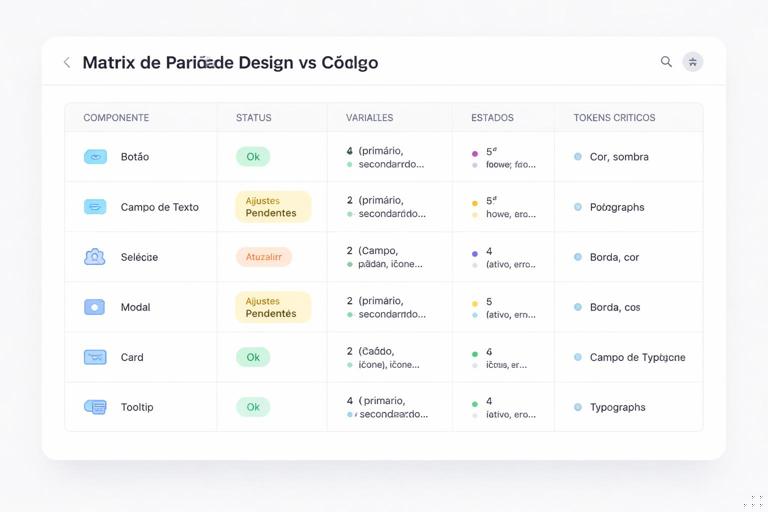Sort by the COMPONENTE column header
This screenshot has width=768, height=512.
pos(116,118)
